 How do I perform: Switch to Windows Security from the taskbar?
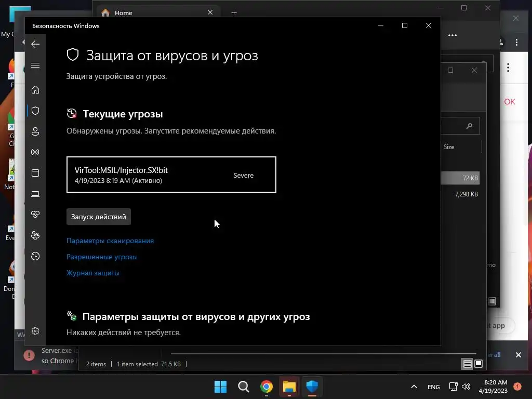tap(312, 387)
